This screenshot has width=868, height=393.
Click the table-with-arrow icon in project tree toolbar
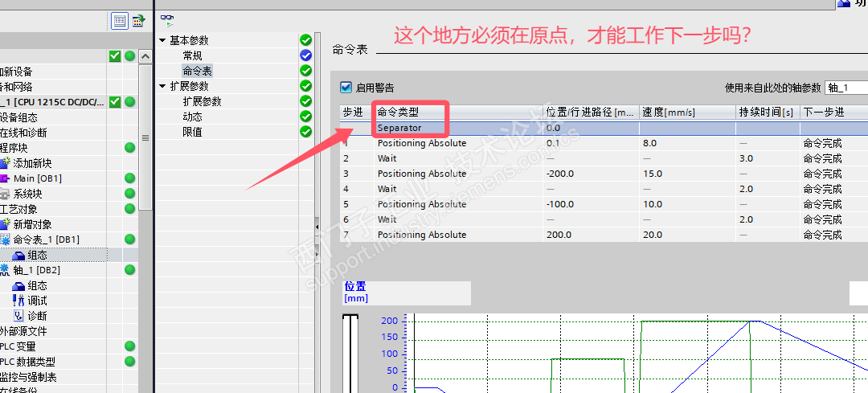[138, 22]
